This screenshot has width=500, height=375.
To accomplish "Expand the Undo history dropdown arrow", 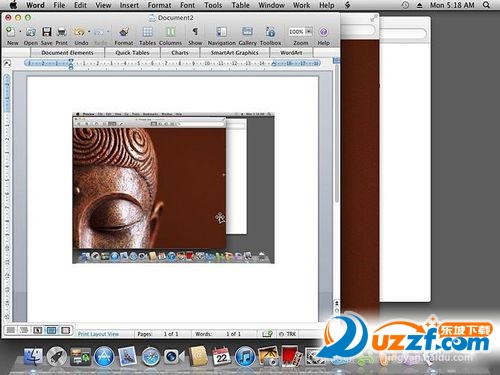I will click(89, 32).
